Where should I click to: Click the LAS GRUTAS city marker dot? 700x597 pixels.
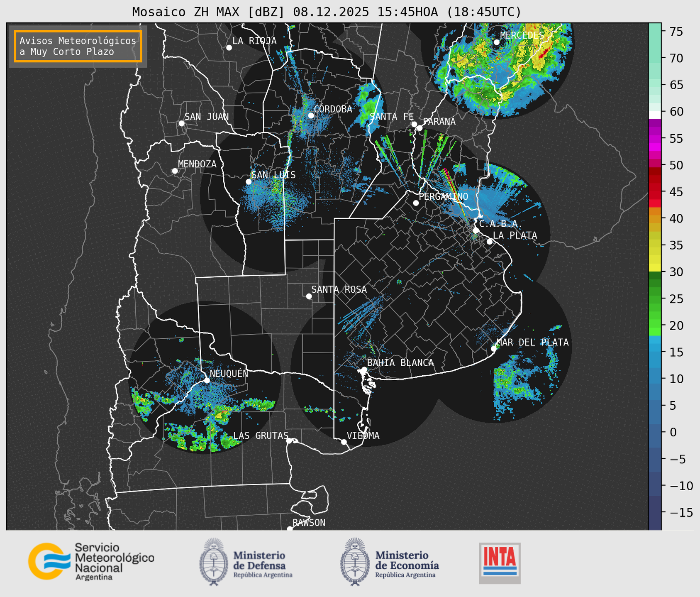[x=289, y=440]
